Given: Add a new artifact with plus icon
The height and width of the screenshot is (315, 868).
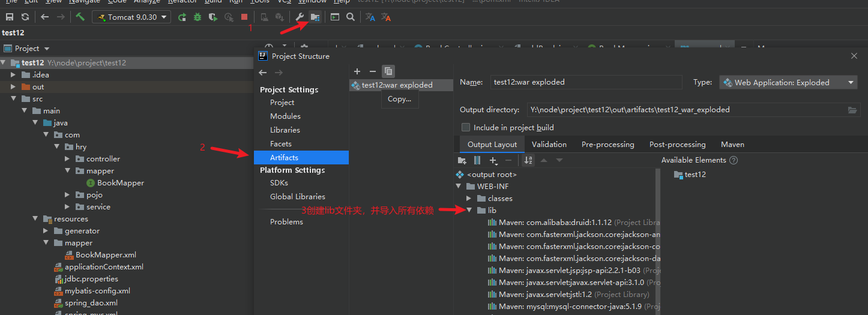Looking at the screenshot, I should click(357, 71).
